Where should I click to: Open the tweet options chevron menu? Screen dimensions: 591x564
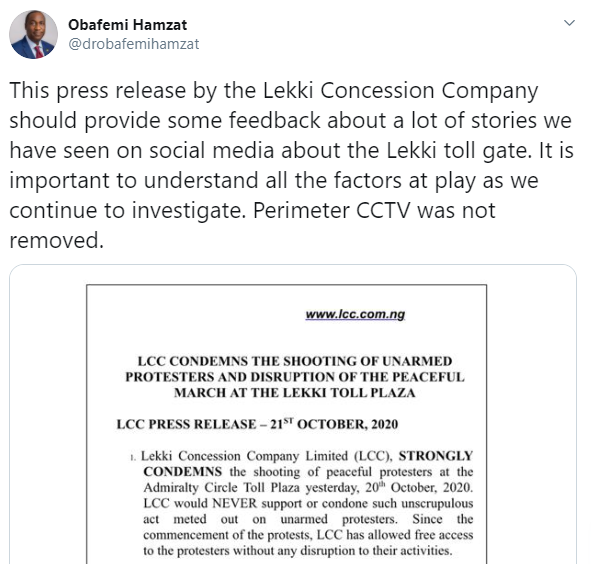pyautogui.click(x=569, y=23)
